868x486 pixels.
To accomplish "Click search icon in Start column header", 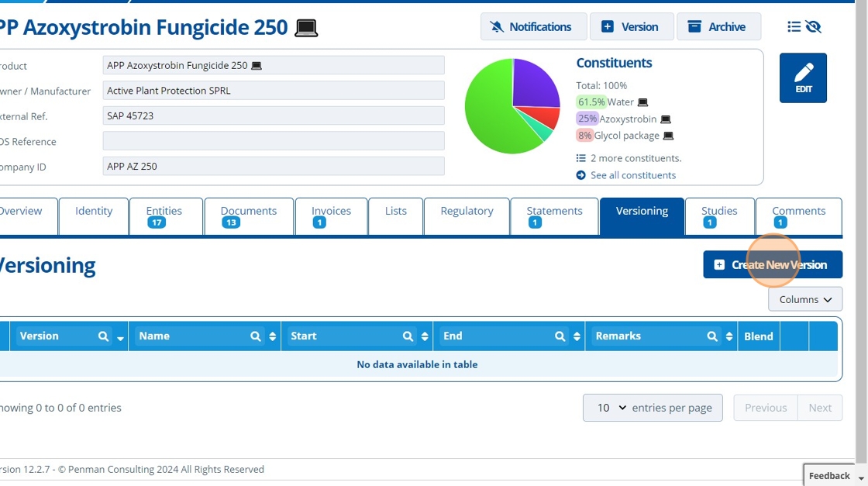I will coord(408,336).
